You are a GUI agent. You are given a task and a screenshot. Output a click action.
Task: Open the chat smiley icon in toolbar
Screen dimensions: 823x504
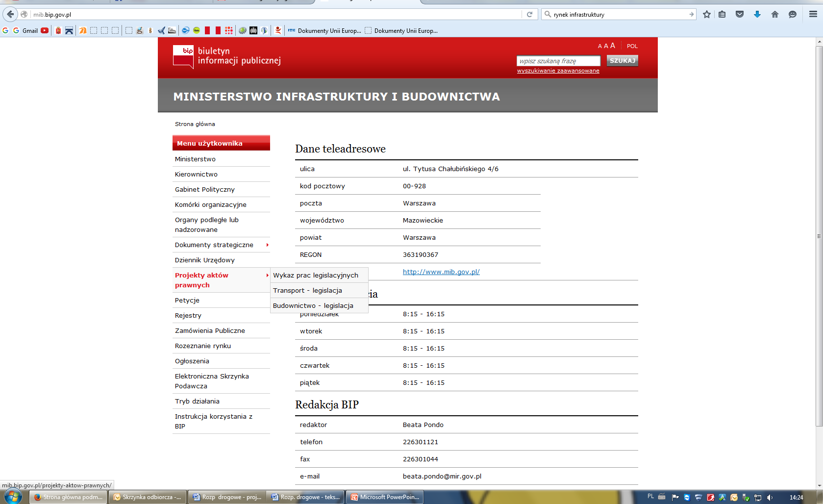[793, 14]
